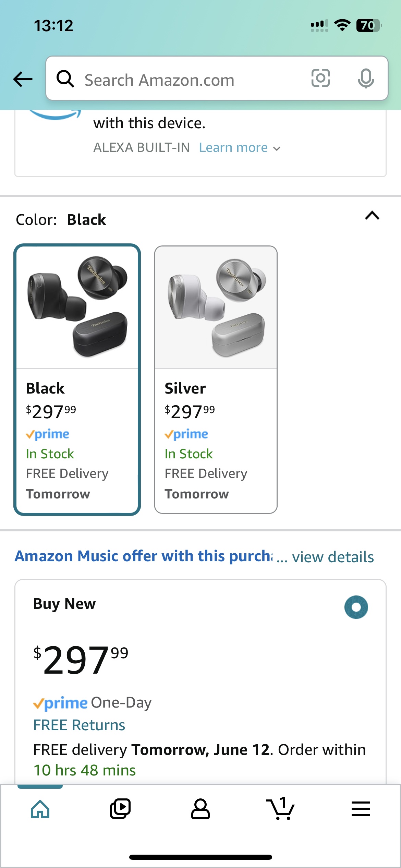Viewport: 401px width, 868px height.
Task: Tap the camera lens search icon
Action: coord(320,78)
